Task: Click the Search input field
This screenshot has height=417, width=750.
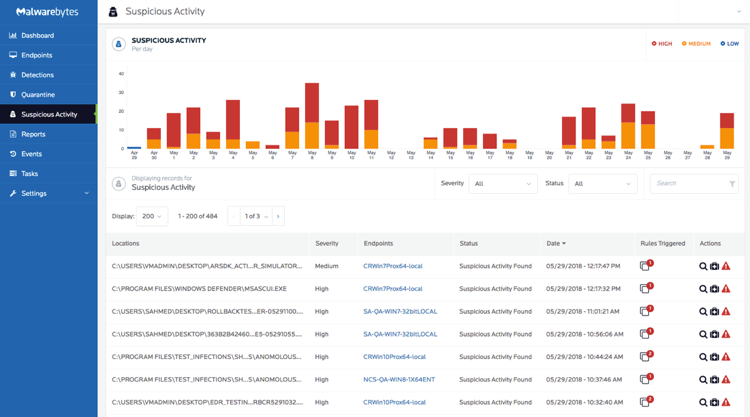Action: [x=688, y=184]
